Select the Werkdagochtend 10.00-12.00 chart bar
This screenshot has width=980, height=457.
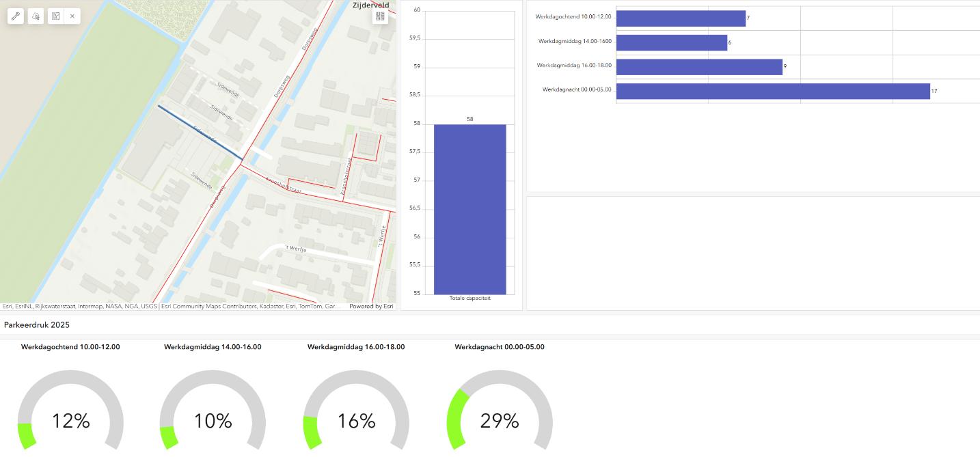680,18
